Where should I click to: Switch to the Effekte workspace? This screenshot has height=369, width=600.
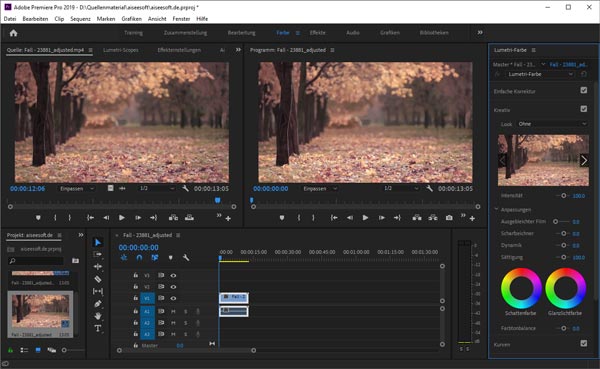click(x=318, y=33)
